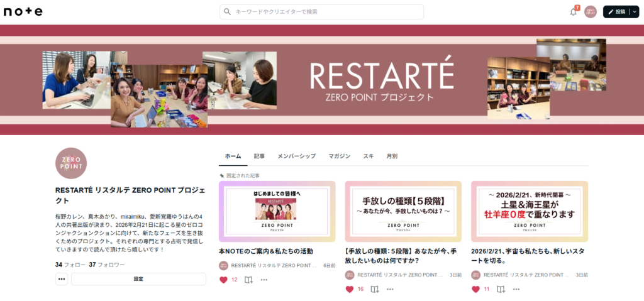Open article title 【手放しの種類:5段階】
This screenshot has height=301, width=644.
[401, 255]
